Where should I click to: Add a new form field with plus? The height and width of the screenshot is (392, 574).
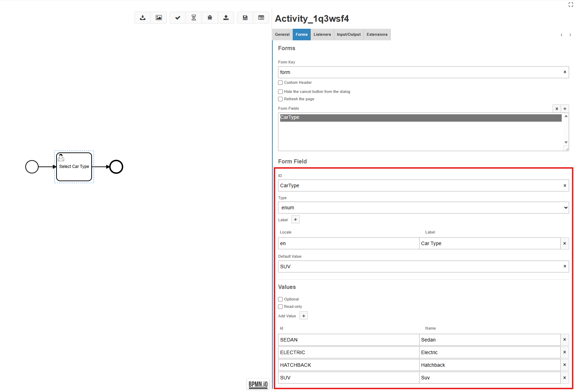pos(565,109)
